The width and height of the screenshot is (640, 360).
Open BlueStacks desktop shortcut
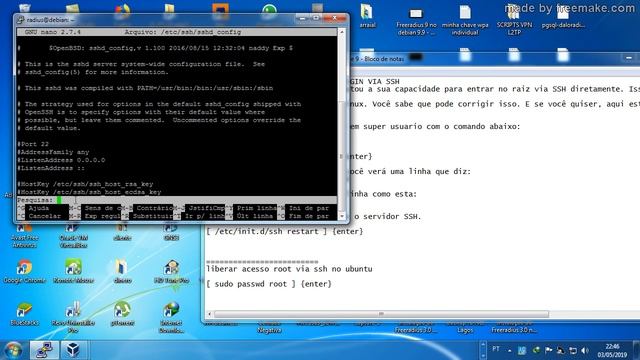[24, 314]
